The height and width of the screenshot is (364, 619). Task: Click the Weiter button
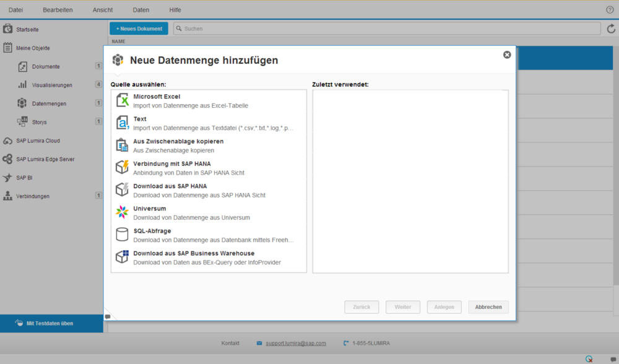coord(403,307)
